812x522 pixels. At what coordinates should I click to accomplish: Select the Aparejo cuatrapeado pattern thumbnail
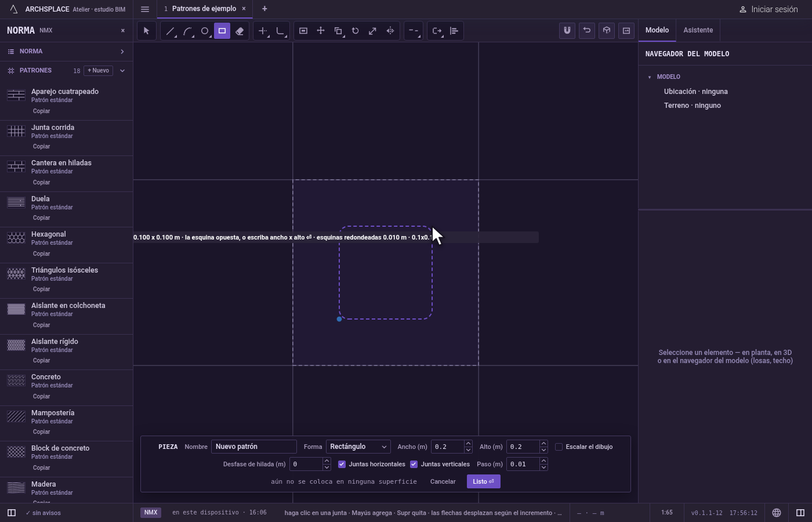(x=16, y=95)
